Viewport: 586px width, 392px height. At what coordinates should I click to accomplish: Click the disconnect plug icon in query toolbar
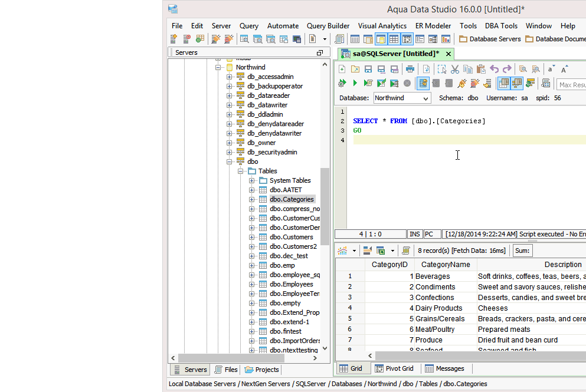coord(474,83)
